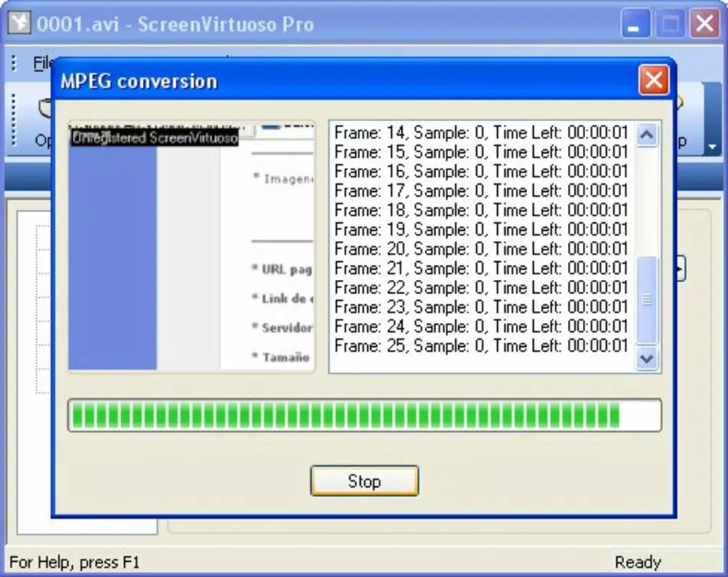
Task: Click the log list scrollbar thumb
Action: pyautogui.click(x=647, y=300)
